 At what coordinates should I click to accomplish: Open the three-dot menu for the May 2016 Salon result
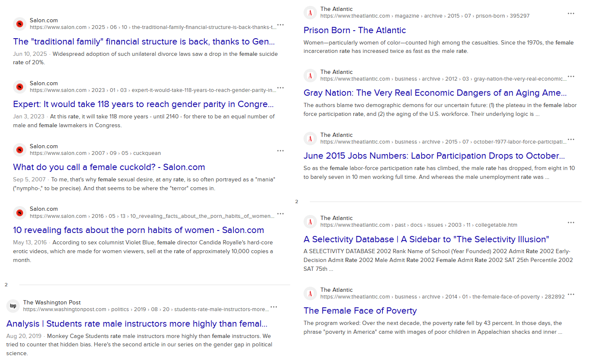(x=280, y=214)
